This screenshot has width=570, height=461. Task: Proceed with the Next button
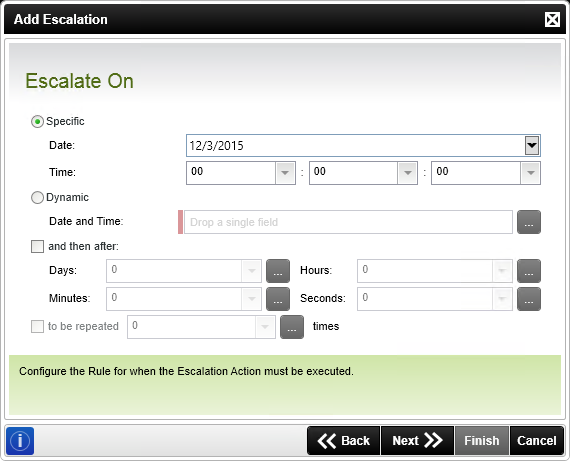417,441
